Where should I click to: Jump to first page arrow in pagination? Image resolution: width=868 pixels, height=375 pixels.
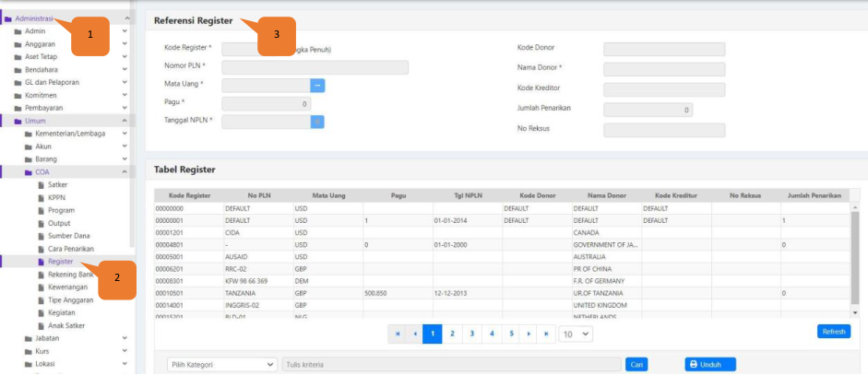click(x=398, y=334)
